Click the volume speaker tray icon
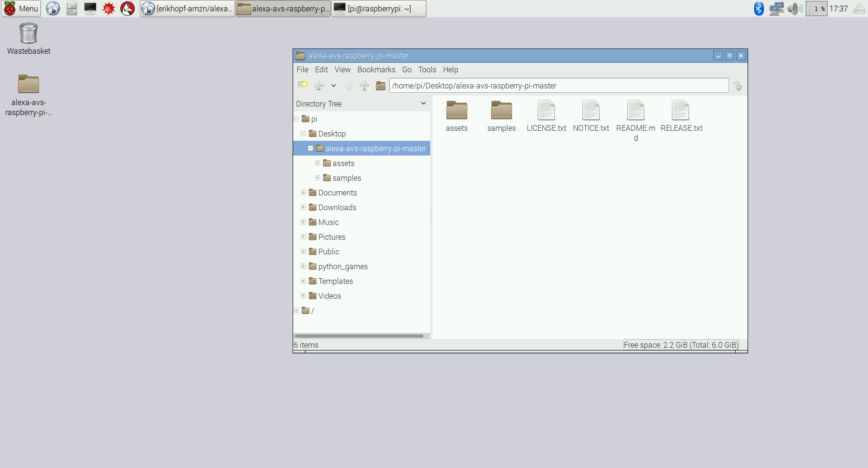Viewport: 868px width, 468px height. (x=795, y=9)
